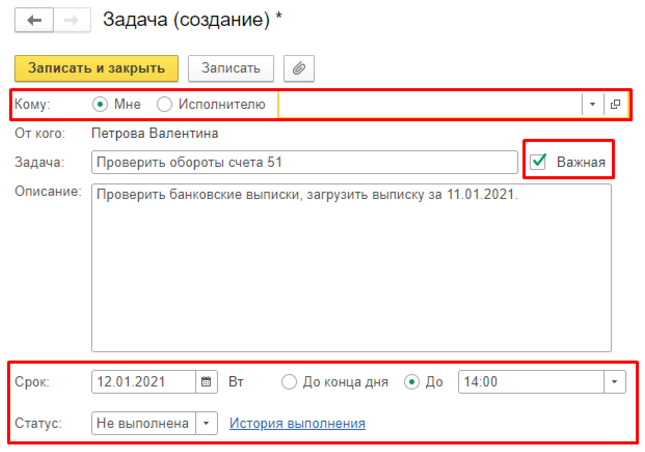
Task: Select the Исполнителю radio option
Action: pos(165,104)
